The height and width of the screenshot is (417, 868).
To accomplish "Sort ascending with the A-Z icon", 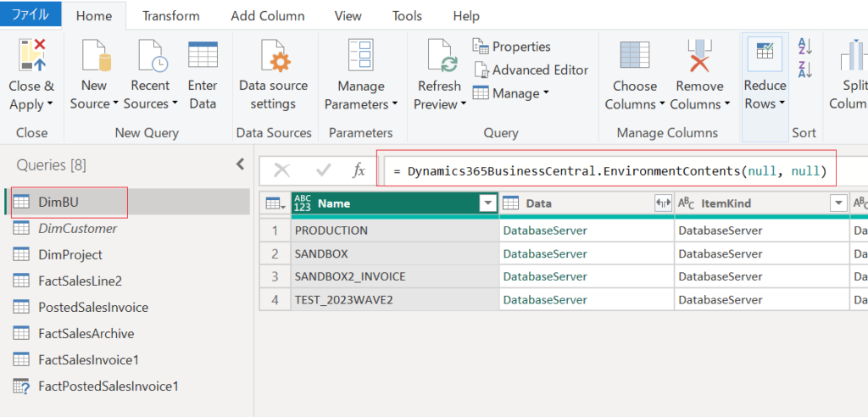I will click(x=805, y=46).
